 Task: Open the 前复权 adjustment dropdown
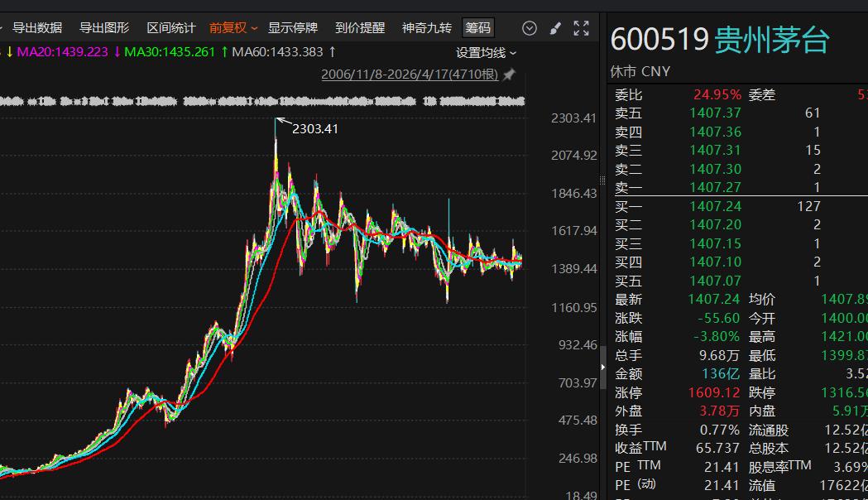tap(233, 27)
